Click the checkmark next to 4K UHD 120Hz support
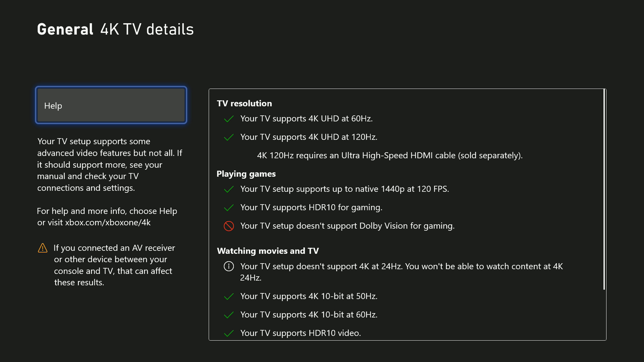 click(x=229, y=137)
